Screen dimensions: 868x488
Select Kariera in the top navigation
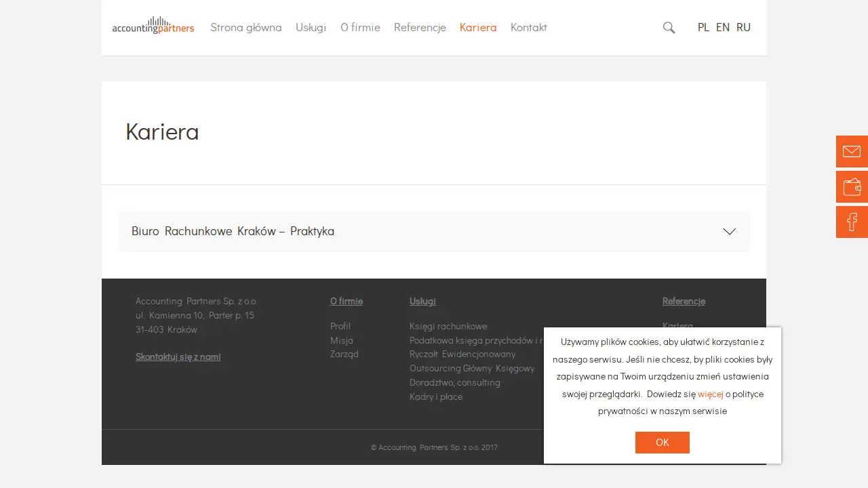478,27
